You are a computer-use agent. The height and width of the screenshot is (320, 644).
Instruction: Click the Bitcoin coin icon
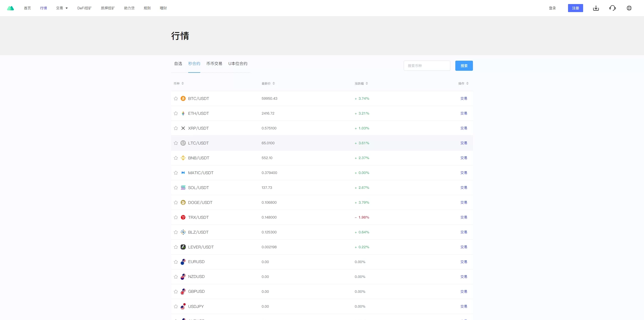click(183, 98)
